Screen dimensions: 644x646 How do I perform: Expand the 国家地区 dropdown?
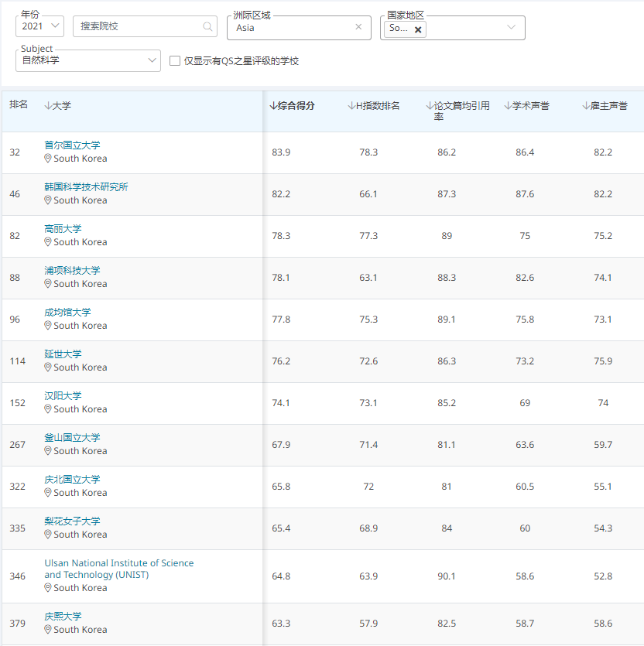(x=511, y=28)
